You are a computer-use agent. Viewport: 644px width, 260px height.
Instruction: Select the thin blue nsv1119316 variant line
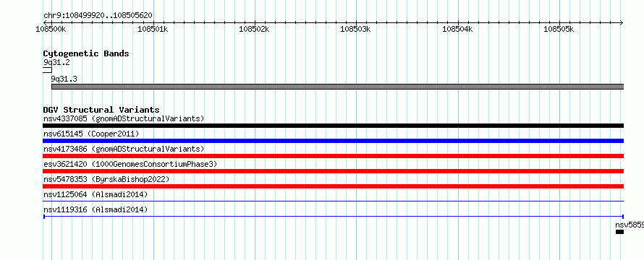click(334, 217)
